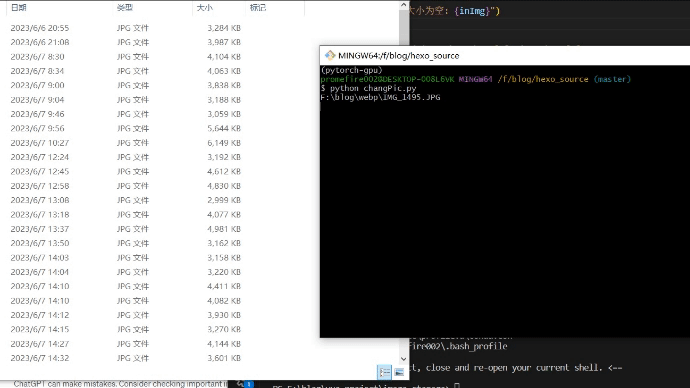Sort files by the 类型 column header
Screen dimensions: 690x388
pos(125,7)
